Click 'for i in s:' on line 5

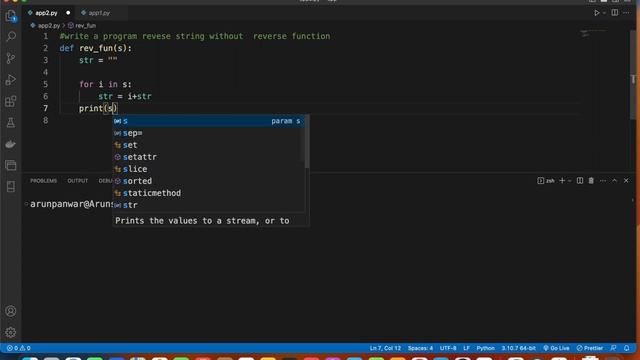[x=105, y=84]
